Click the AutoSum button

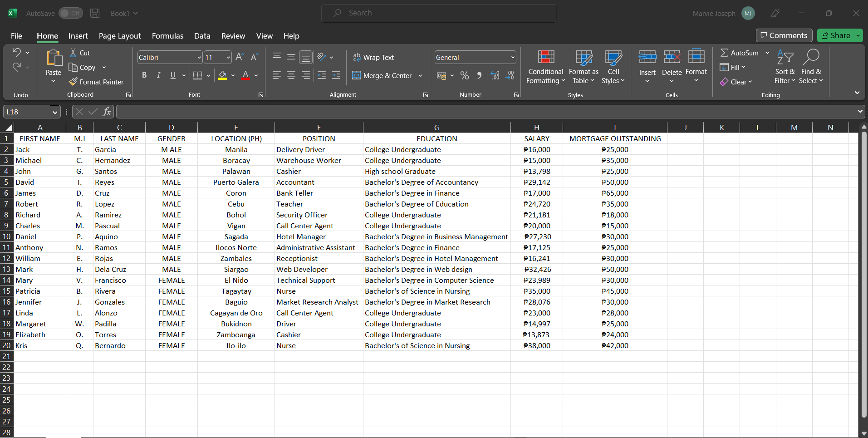pyautogui.click(x=739, y=53)
